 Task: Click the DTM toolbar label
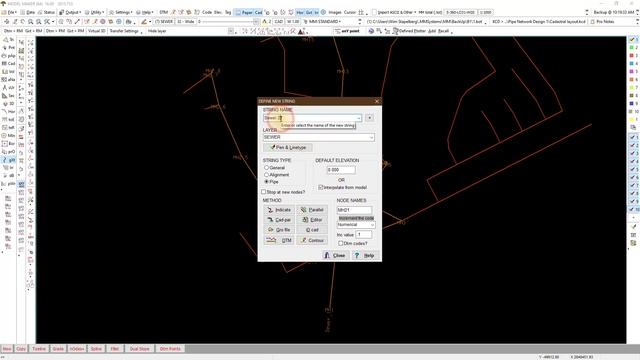[x=164, y=12]
